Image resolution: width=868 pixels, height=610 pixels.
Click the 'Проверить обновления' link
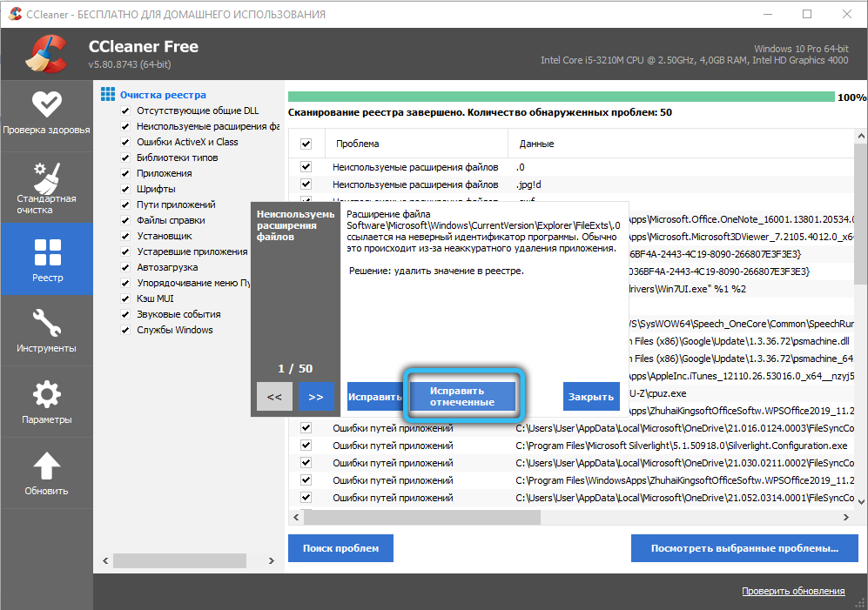(x=792, y=592)
